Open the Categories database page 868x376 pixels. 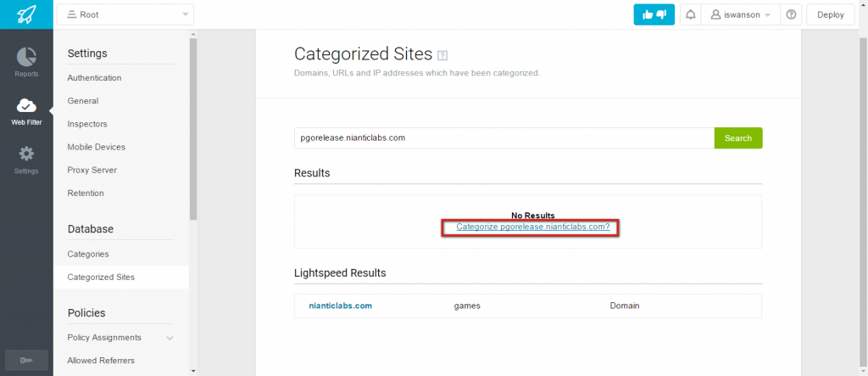[87, 254]
